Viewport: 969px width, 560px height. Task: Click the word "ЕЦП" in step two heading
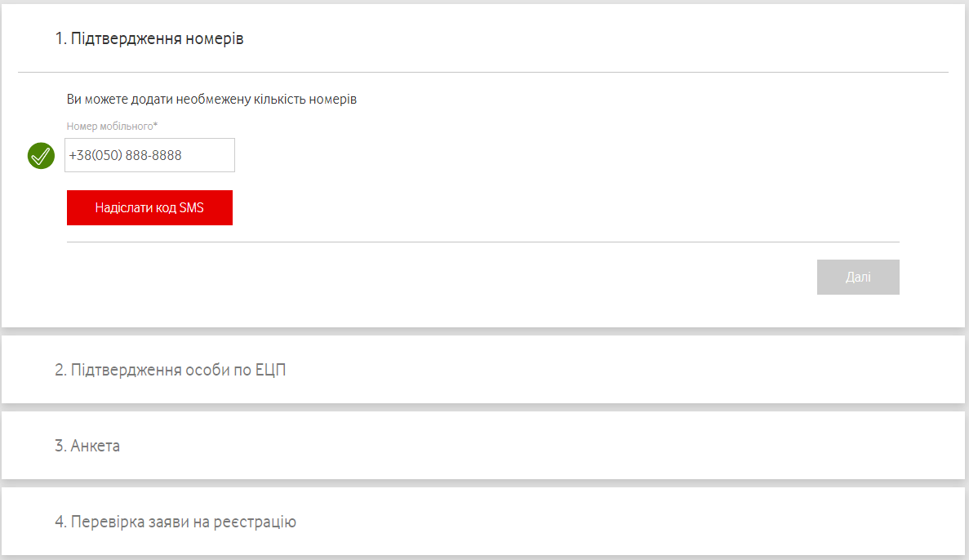click(x=269, y=370)
